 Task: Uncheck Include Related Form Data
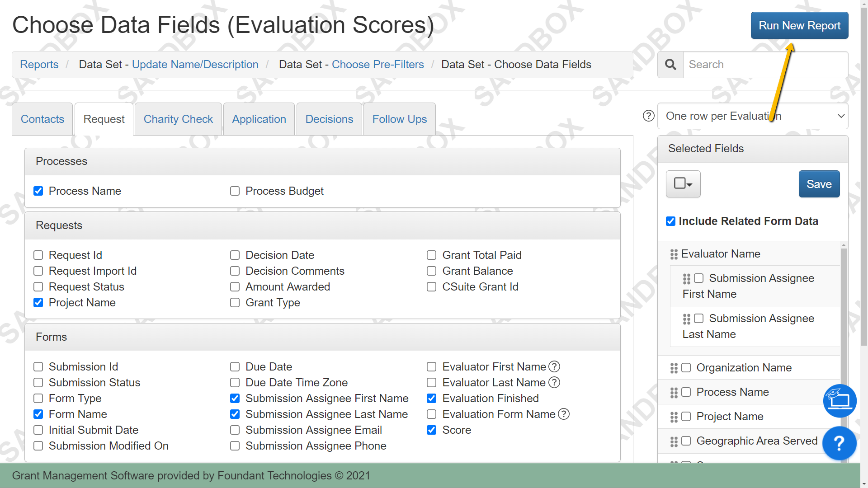(x=670, y=221)
